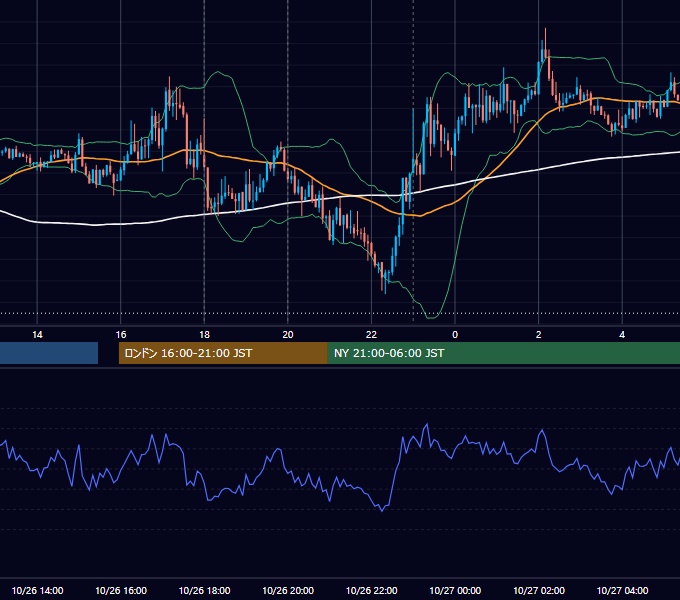Click the 10/26 22:00 date label
Viewport: 680px width, 600px height.
(372, 590)
